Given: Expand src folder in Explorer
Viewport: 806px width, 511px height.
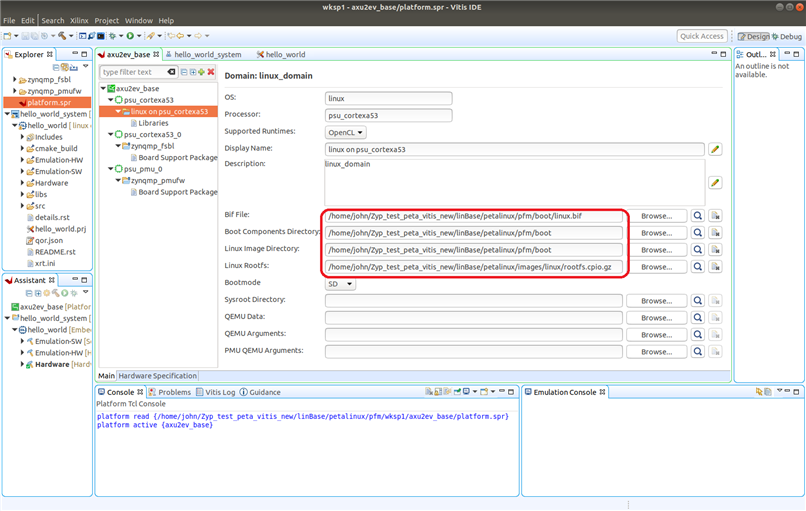Looking at the screenshot, I should coord(22,206).
